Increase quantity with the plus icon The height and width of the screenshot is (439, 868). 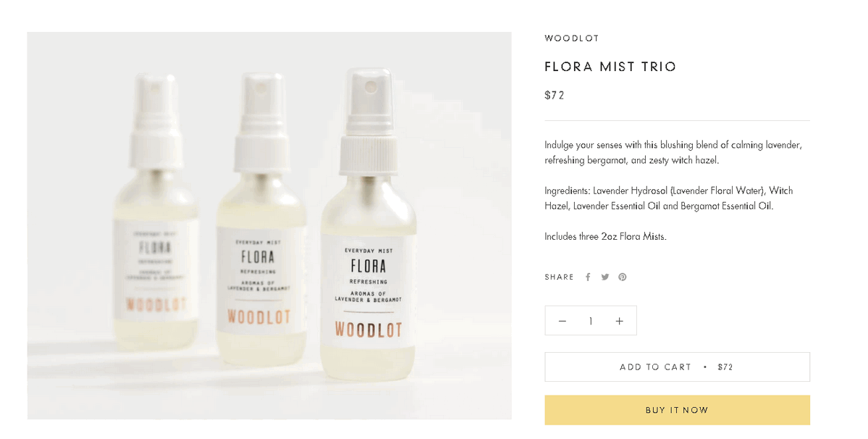click(x=620, y=321)
